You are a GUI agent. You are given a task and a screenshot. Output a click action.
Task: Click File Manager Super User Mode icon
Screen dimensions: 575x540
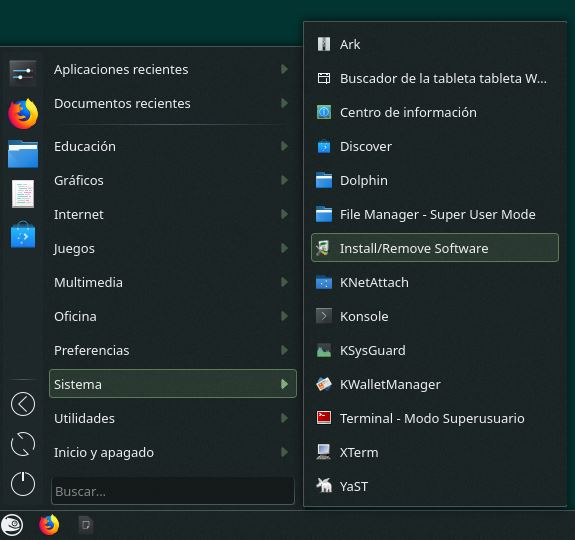click(x=324, y=214)
